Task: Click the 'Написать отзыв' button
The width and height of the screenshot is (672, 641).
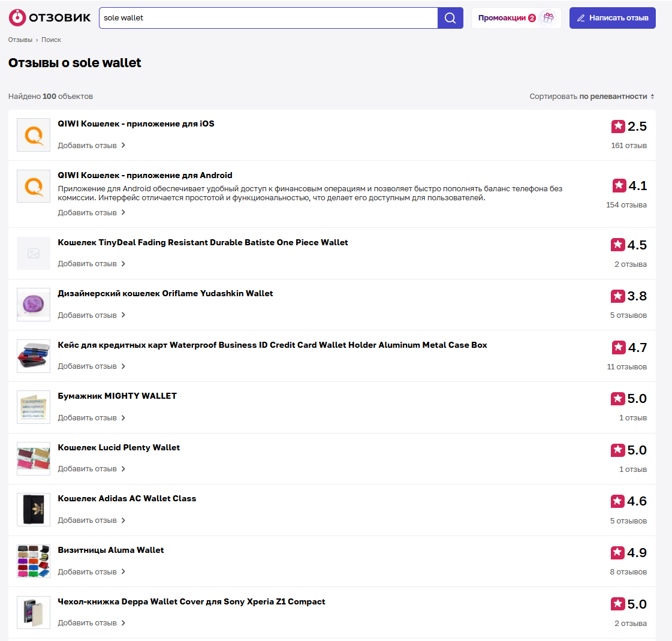Action: [x=612, y=18]
